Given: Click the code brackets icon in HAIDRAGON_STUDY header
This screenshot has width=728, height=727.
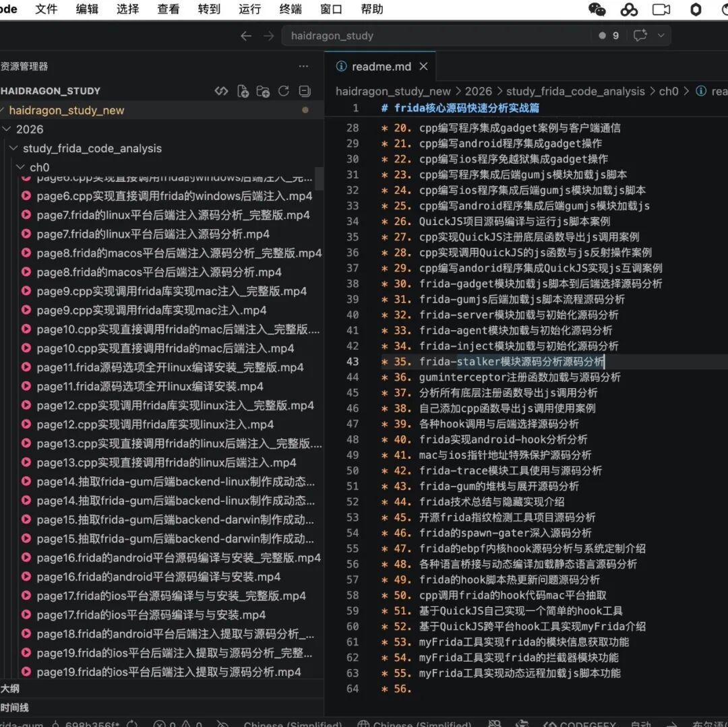Looking at the screenshot, I should coord(222,91).
